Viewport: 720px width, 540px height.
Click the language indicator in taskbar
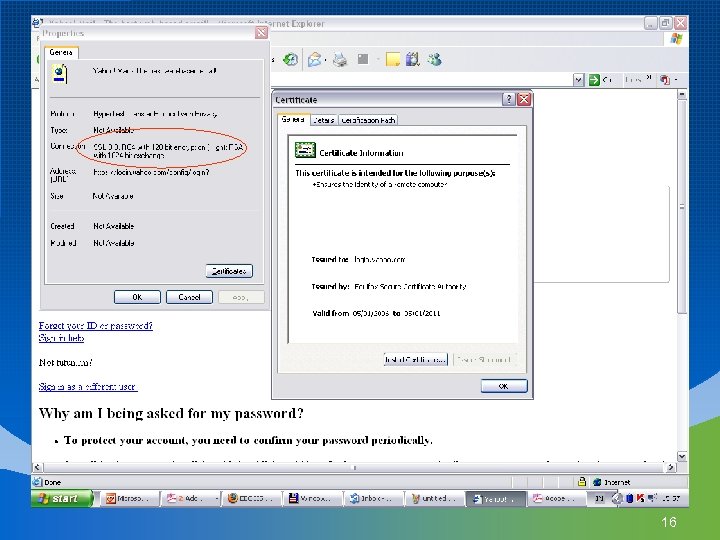tap(599, 499)
